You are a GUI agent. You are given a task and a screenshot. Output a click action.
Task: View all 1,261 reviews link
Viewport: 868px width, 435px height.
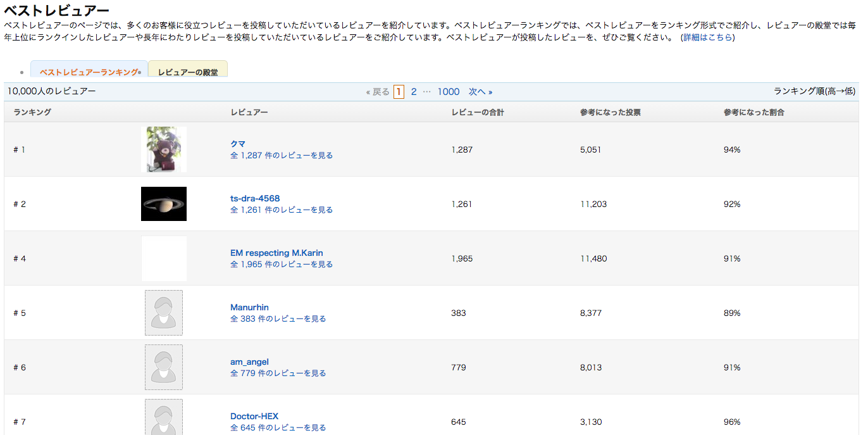(282, 210)
